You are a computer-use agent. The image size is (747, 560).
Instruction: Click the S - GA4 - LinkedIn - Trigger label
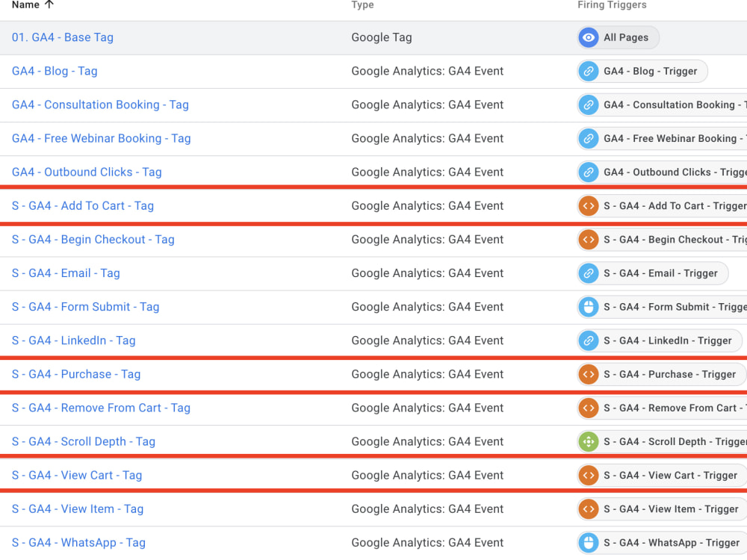(x=667, y=341)
